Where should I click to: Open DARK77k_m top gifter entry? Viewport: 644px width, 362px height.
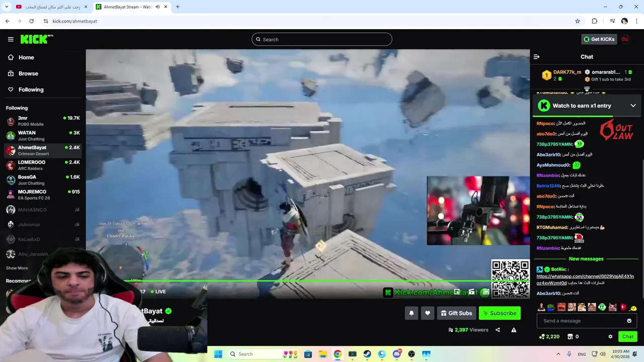(x=561, y=75)
